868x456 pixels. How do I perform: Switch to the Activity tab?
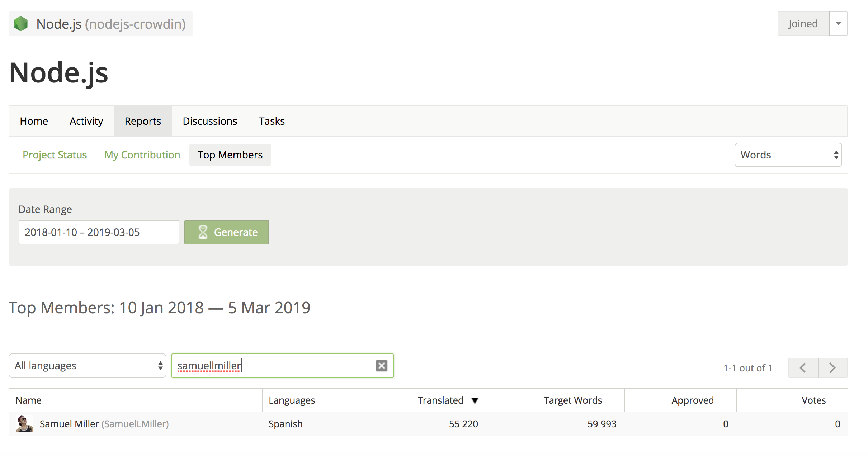click(86, 121)
